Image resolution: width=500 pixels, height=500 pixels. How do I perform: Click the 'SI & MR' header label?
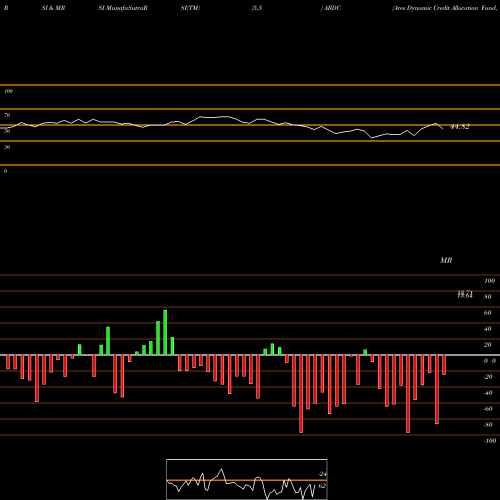point(53,8)
